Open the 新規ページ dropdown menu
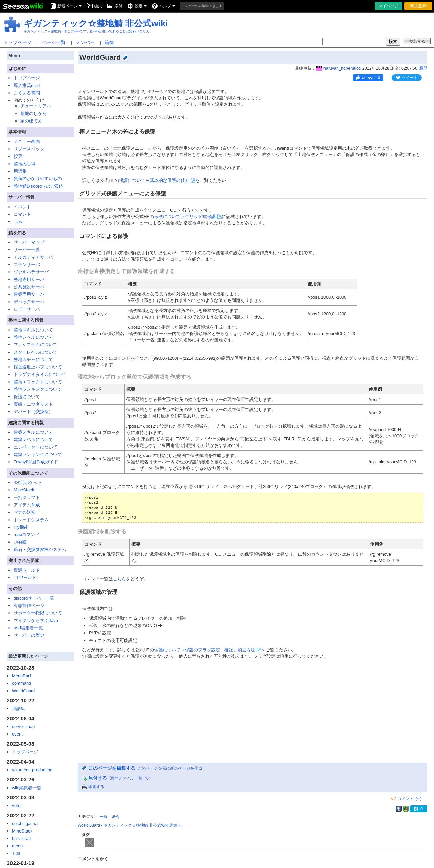This screenshot has height=868, width=434. click(x=66, y=6)
